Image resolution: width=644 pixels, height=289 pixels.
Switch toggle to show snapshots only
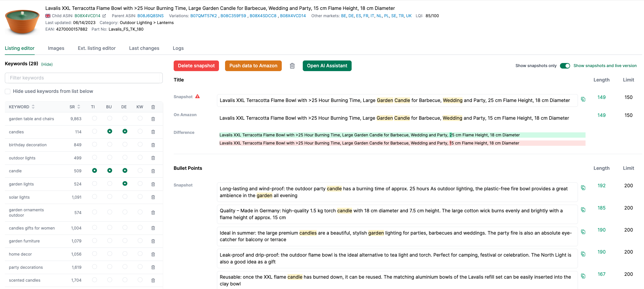coord(565,66)
